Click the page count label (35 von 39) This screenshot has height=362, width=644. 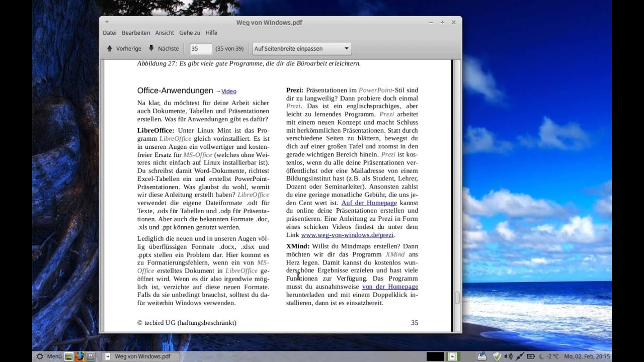click(x=229, y=49)
